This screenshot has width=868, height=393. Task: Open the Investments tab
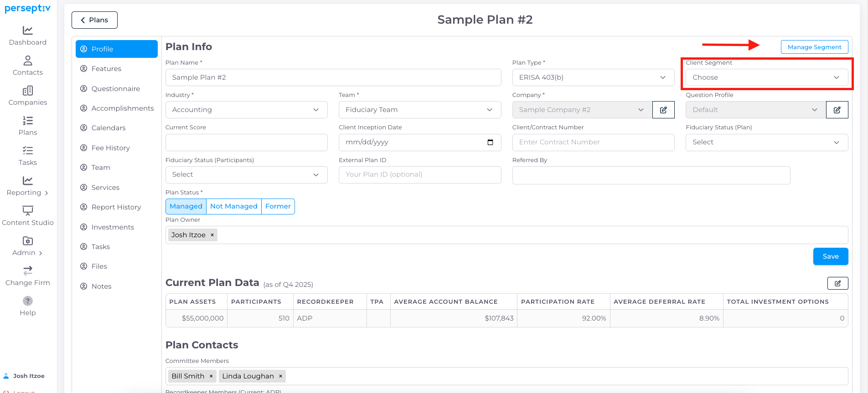tap(117, 227)
